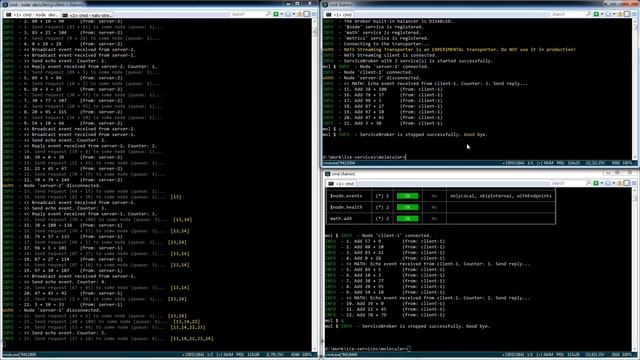The image size is (640, 360).
Task: Focus the Search field in left window
Action: click(247, 14)
